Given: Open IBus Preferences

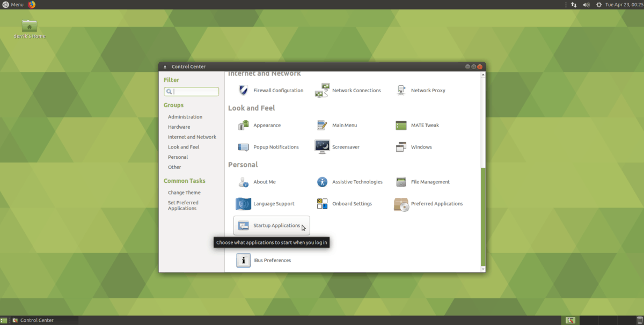Looking at the screenshot, I should [264, 261].
